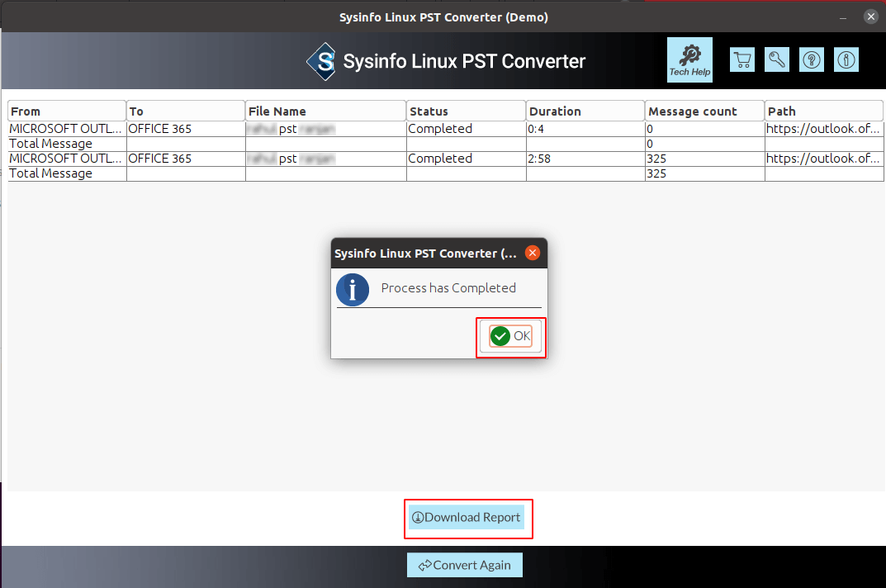886x588 pixels.
Task: Click MICROSOFT OUTL... in the 2:58 row
Action: (x=65, y=159)
